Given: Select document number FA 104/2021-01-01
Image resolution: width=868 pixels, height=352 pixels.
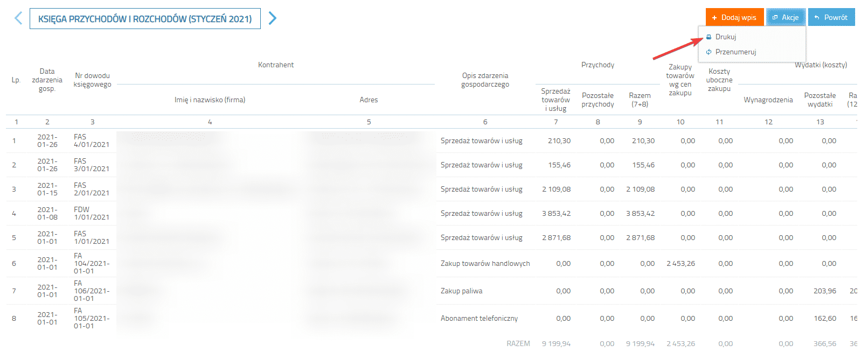Looking at the screenshot, I should tap(92, 263).
